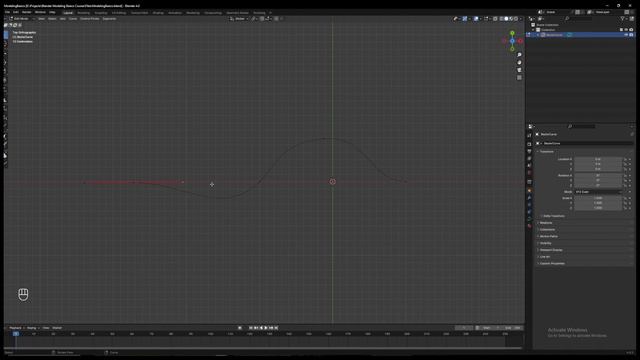Open the Scene properties tab icon

tap(529, 165)
